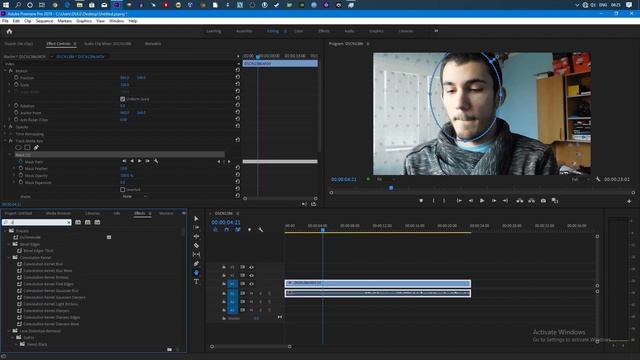Collapse the Presets folder in Effects
The width and height of the screenshot is (640, 360).
(x=5, y=231)
